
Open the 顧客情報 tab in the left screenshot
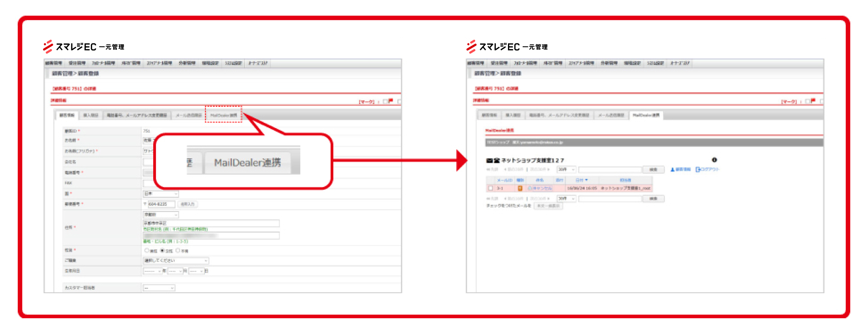67,115
